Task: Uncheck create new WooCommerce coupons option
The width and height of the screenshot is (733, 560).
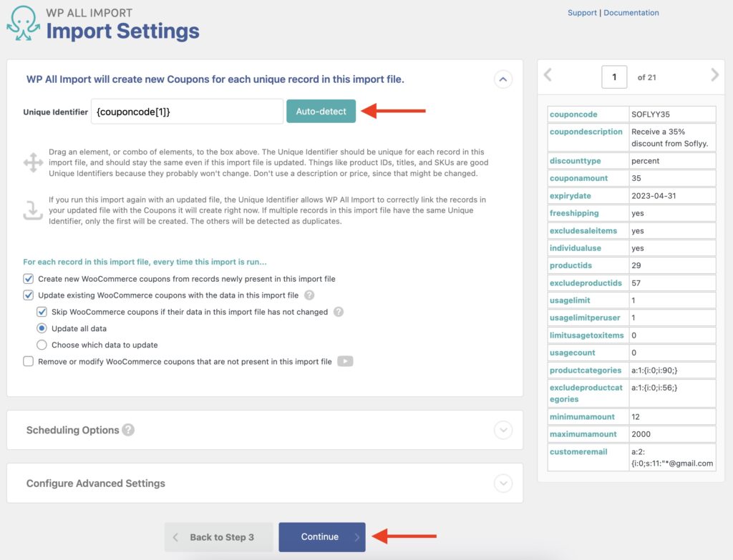Action: point(28,279)
